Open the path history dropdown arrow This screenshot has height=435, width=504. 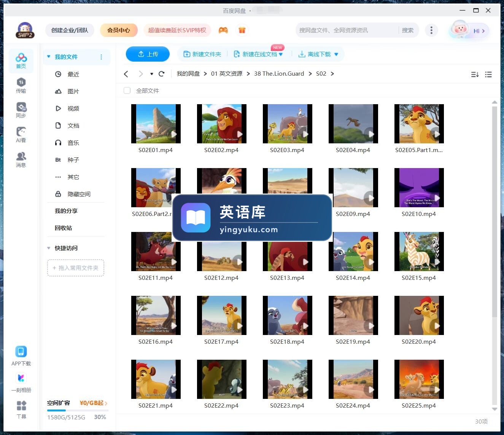point(152,74)
